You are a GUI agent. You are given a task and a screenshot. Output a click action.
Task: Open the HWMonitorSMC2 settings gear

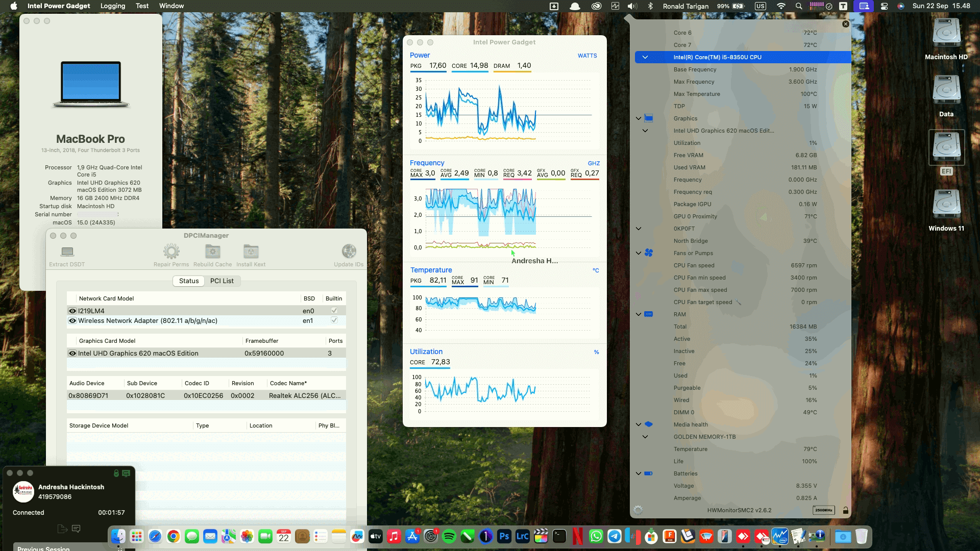(x=637, y=509)
